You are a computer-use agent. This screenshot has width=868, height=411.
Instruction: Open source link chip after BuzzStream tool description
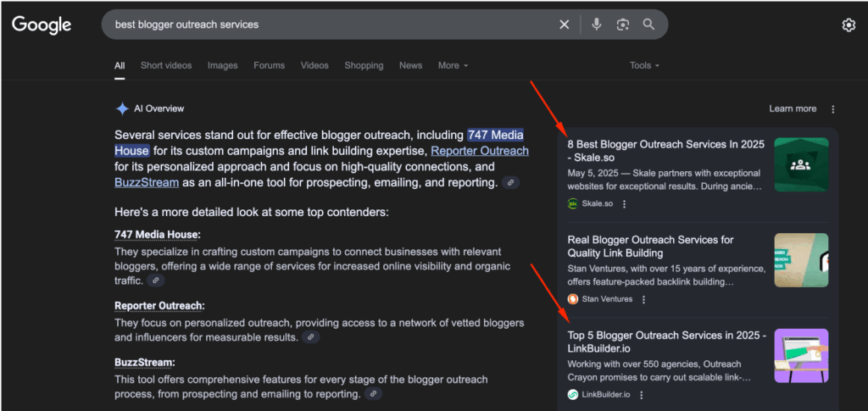(373, 394)
